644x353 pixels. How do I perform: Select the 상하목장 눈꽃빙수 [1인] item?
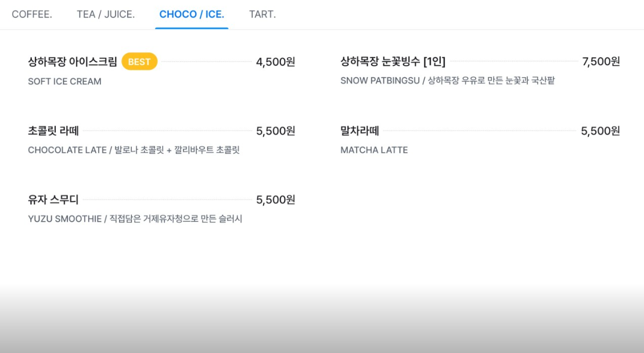393,62
